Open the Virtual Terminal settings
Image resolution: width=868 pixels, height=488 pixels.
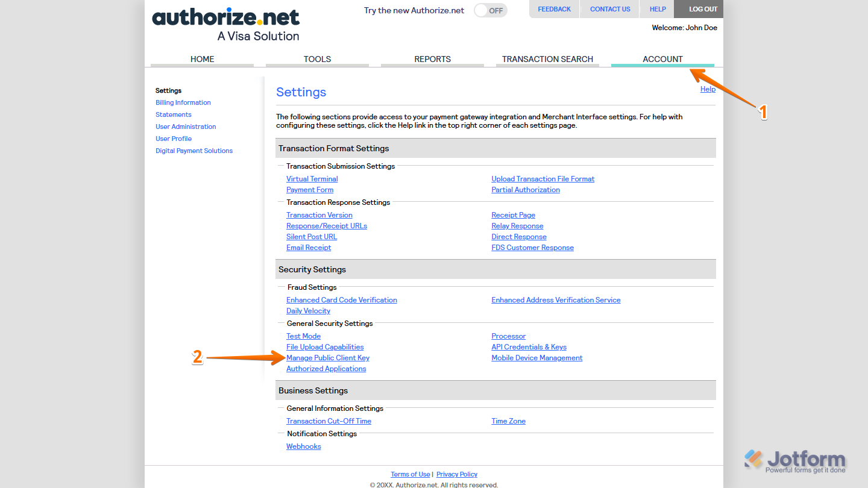[312, 178]
